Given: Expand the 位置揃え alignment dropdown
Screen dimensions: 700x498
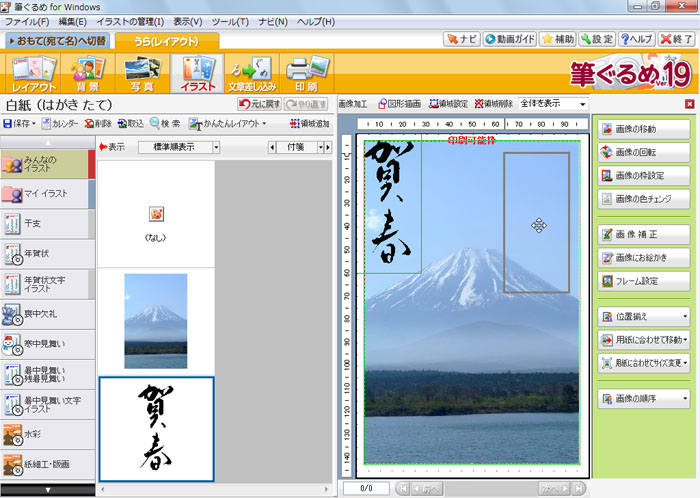Looking at the screenshot, I should [x=643, y=316].
